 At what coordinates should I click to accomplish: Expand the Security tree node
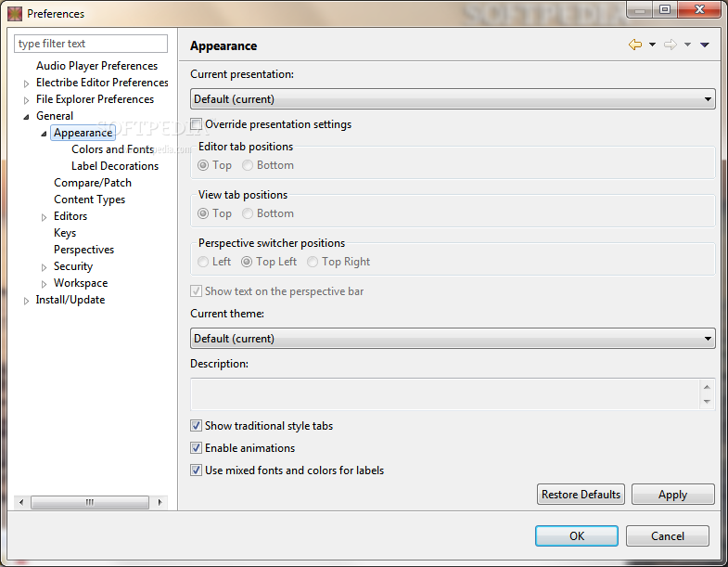coord(45,267)
